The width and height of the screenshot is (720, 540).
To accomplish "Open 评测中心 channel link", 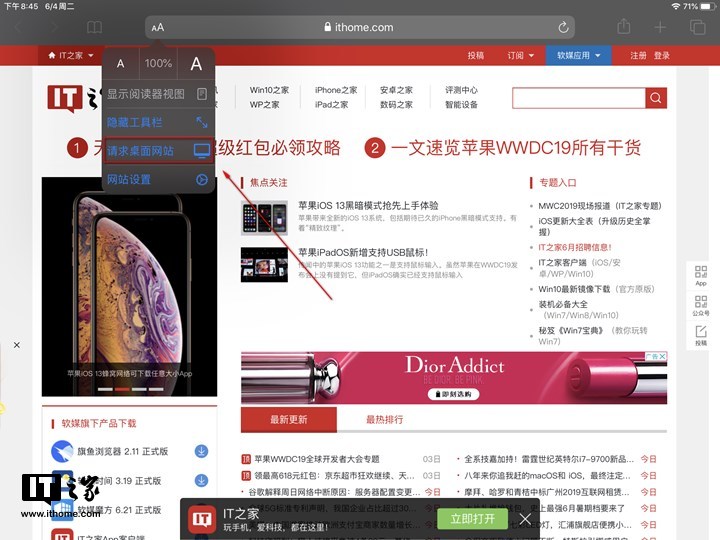I will (x=461, y=90).
